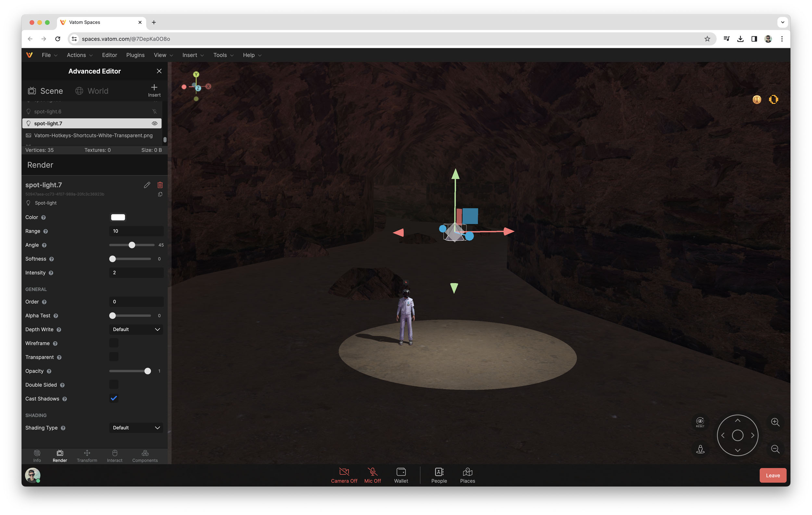The height and width of the screenshot is (515, 812).
Task: Close the Advanced Editor panel
Action: pyautogui.click(x=159, y=71)
